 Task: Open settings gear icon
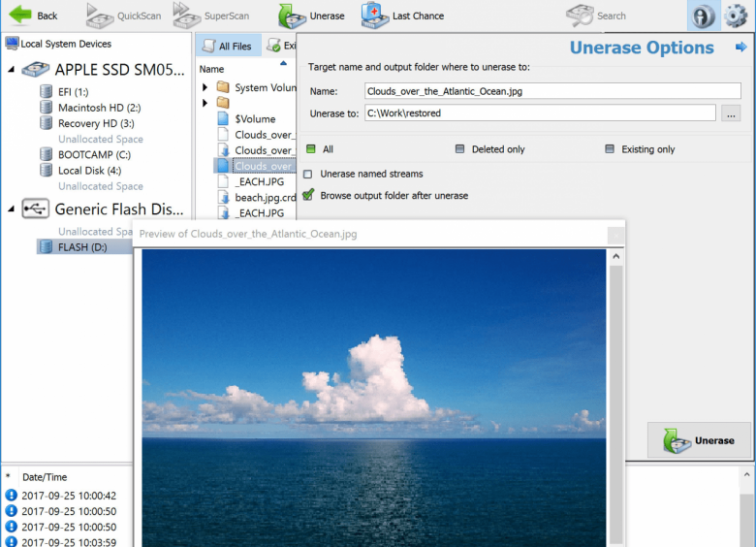pyautogui.click(x=737, y=16)
